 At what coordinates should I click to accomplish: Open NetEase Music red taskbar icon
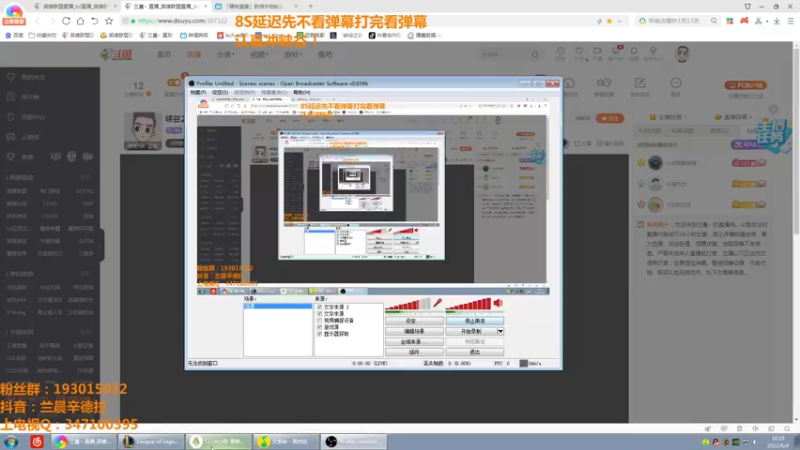pyautogui.click(x=37, y=441)
